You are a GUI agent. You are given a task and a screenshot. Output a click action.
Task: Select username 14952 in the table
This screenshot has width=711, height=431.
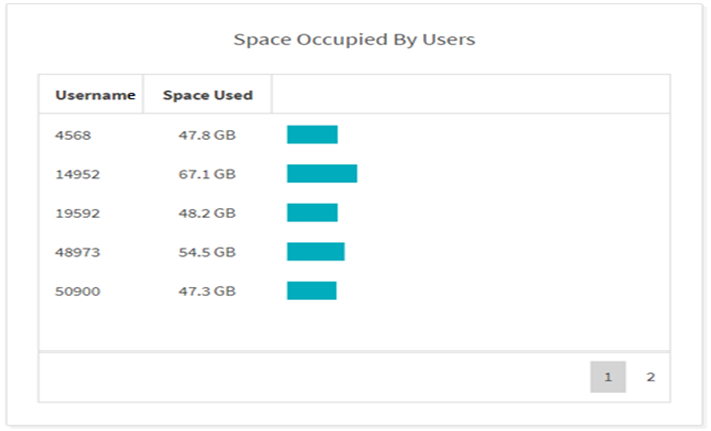tap(76, 174)
